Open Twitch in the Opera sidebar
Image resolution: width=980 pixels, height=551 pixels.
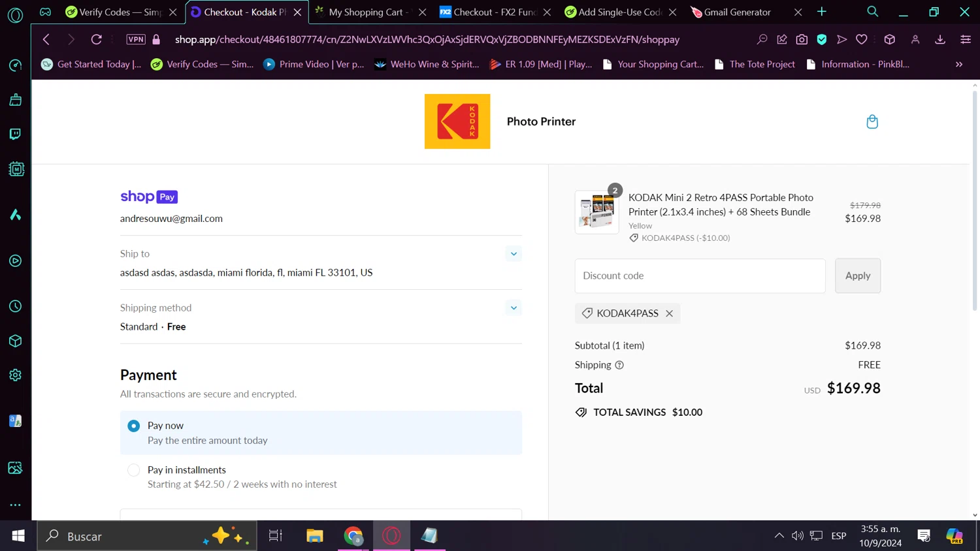[15, 134]
